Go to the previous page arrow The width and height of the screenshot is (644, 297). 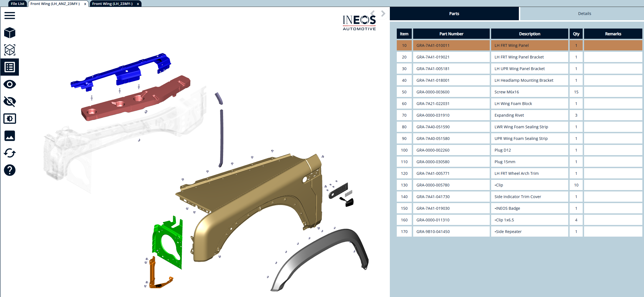[373, 13]
